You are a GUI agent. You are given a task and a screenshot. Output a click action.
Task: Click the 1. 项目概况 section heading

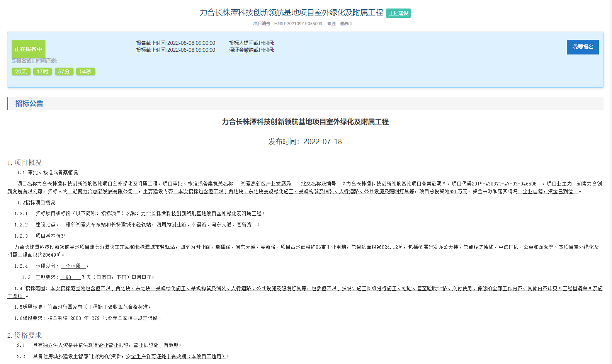(24, 163)
